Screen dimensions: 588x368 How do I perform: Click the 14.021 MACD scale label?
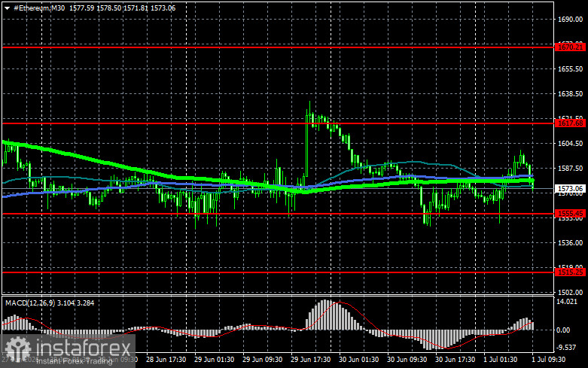click(x=567, y=302)
